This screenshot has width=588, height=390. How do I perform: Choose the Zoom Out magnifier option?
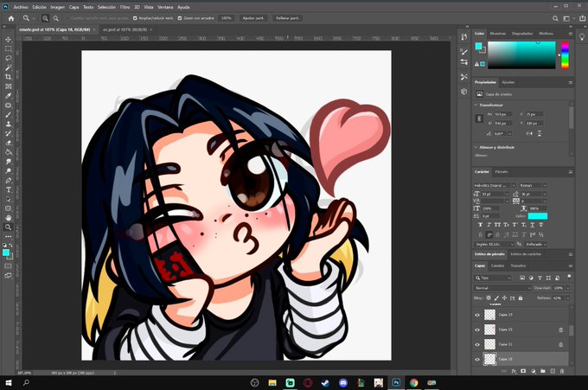point(56,18)
